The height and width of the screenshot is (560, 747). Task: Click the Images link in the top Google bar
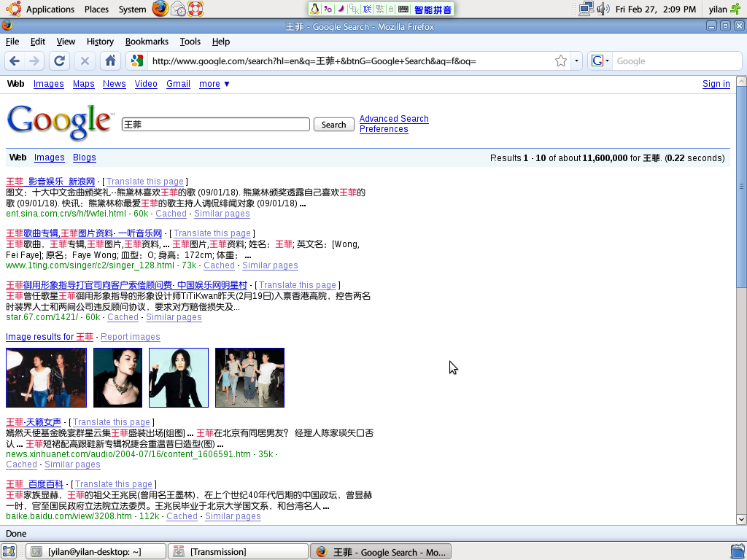point(49,84)
